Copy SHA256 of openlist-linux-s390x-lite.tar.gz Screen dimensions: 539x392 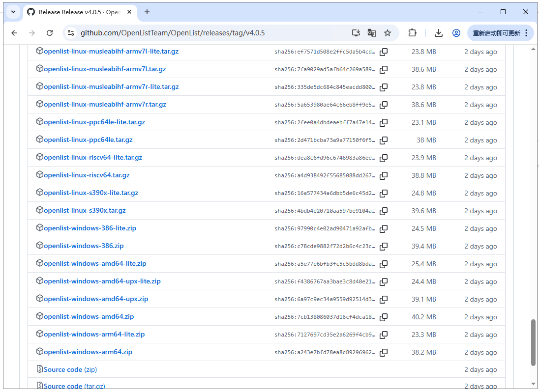(384, 193)
